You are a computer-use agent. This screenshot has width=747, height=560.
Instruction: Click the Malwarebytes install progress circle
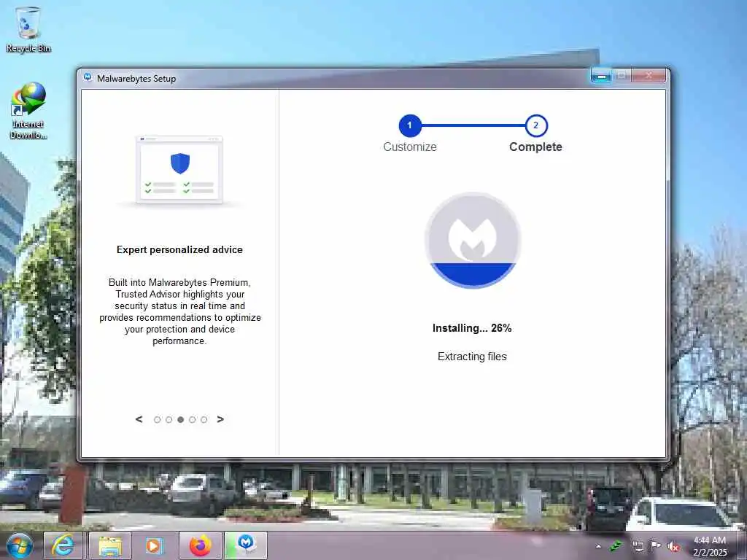click(x=473, y=241)
